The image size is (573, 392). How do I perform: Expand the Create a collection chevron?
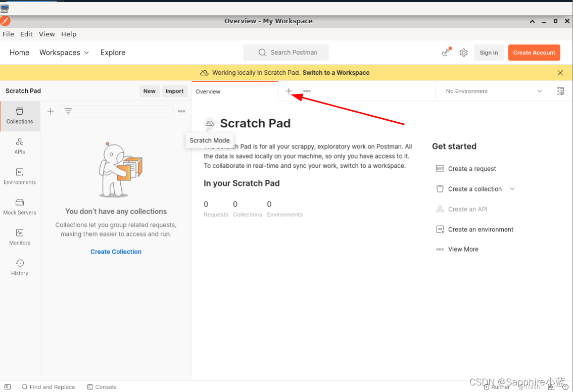pyautogui.click(x=512, y=189)
